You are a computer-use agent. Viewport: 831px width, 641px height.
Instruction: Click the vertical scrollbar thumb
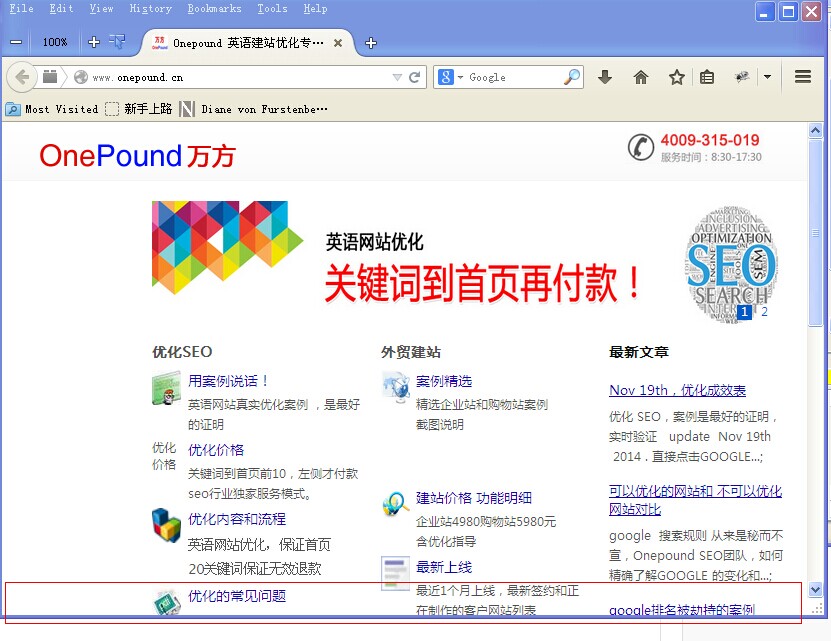point(815,233)
